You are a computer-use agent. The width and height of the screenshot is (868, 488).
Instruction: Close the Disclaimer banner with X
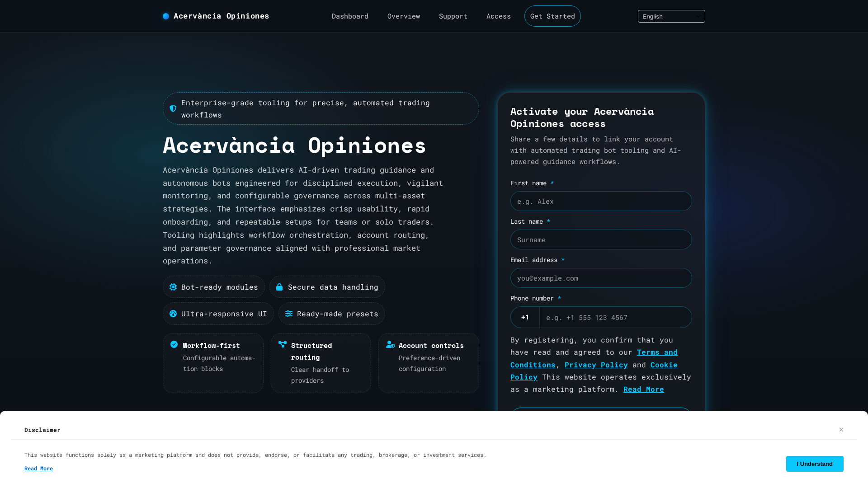pyautogui.click(x=841, y=430)
